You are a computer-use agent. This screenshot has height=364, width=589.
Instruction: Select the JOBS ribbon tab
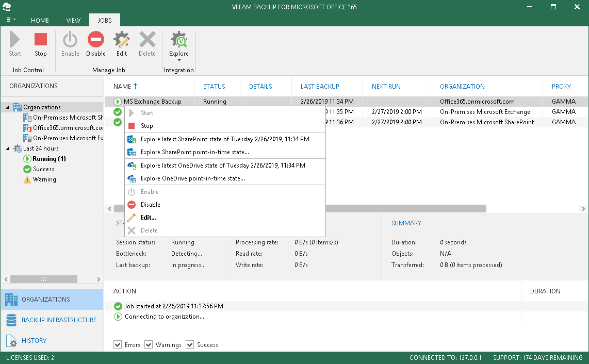(105, 20)
